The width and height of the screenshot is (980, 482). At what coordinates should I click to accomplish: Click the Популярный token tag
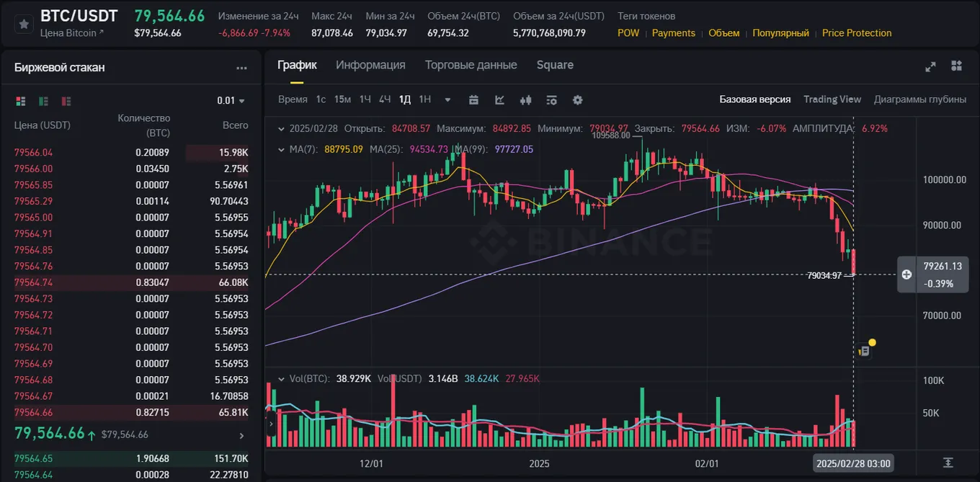coord(781,33)
